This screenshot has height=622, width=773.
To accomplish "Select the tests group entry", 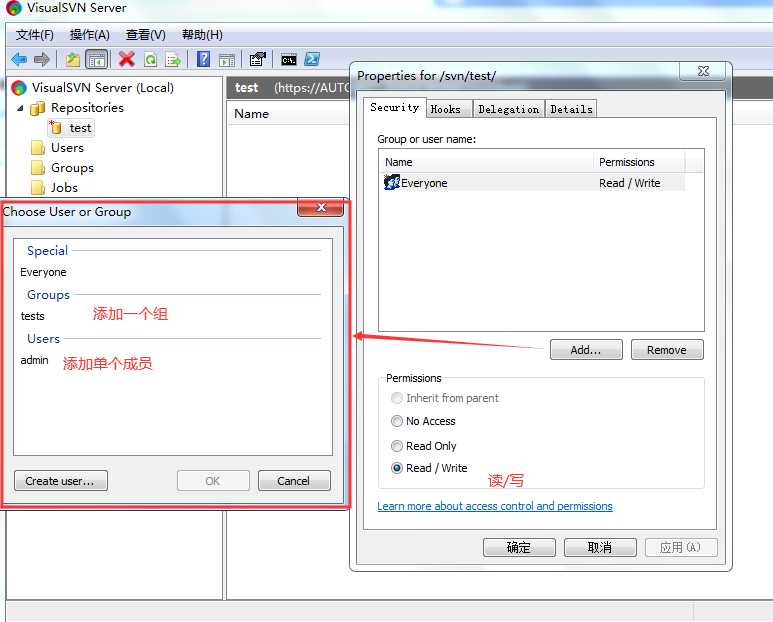I will pyautogui.click(x=33, y=316).
